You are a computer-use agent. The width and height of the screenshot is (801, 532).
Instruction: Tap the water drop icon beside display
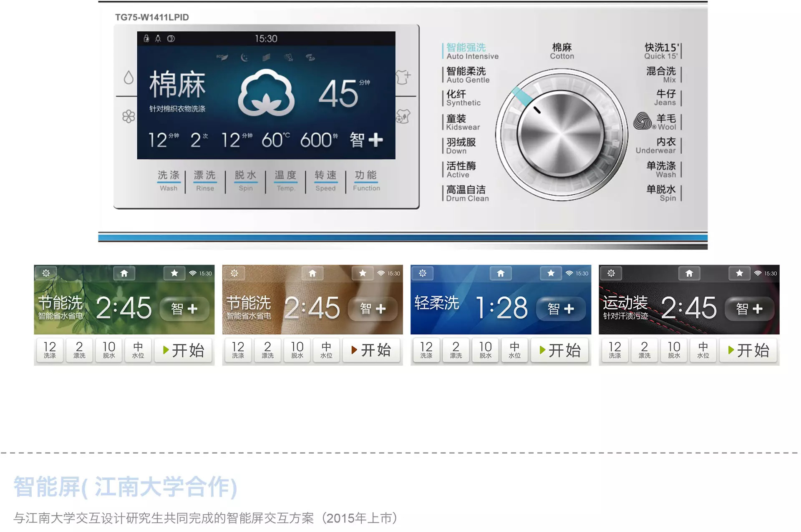click(x=128, y=78)
